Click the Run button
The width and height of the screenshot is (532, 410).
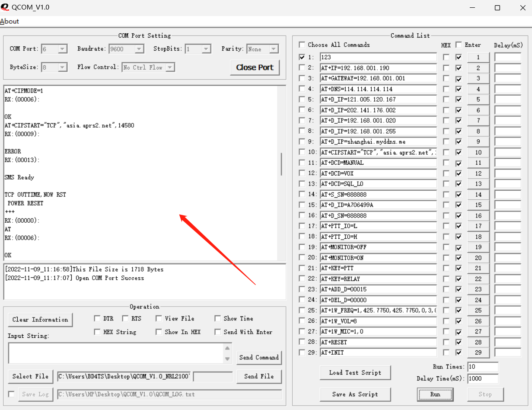(435, 394)
